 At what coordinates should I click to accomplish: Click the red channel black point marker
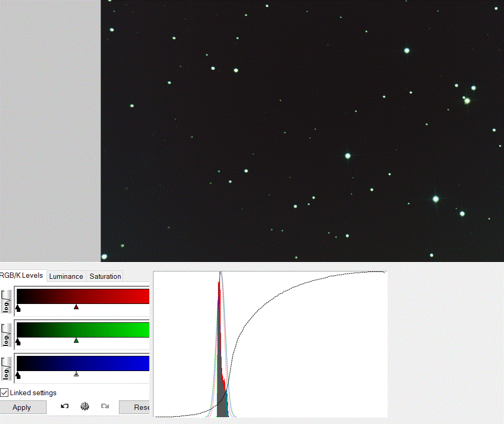(18, 308)
